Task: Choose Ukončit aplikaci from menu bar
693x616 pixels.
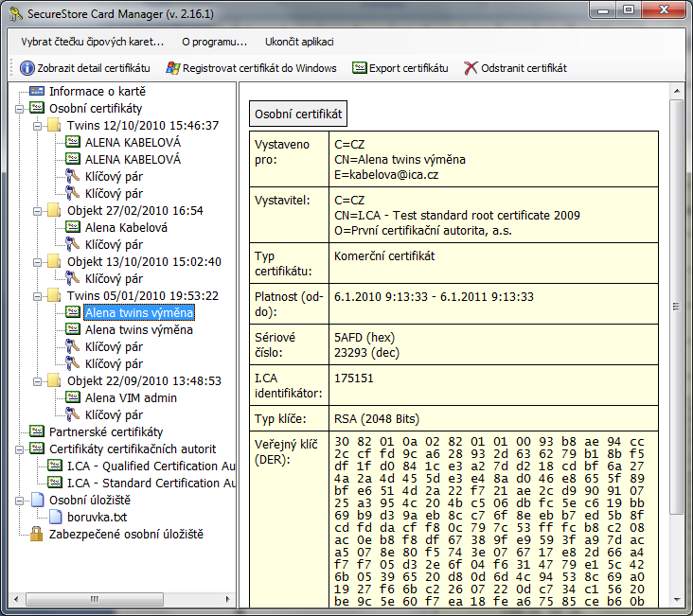Action: coord(299,42)
